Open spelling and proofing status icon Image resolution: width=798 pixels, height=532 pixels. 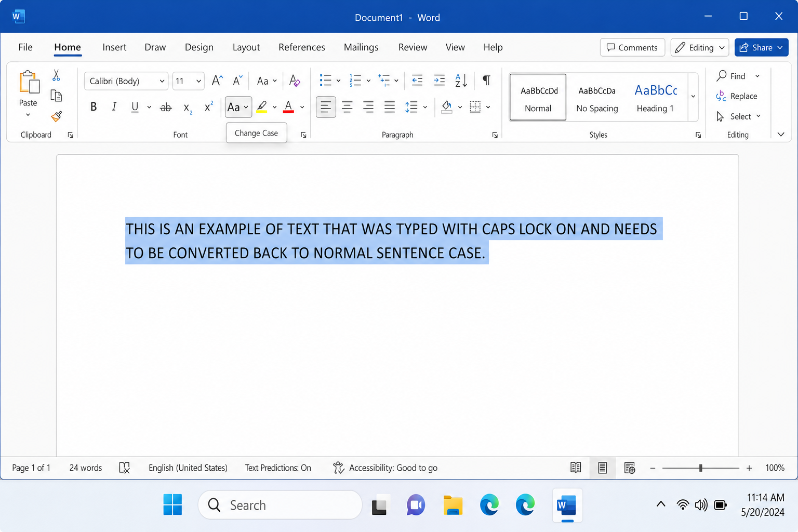pos(124,468)
